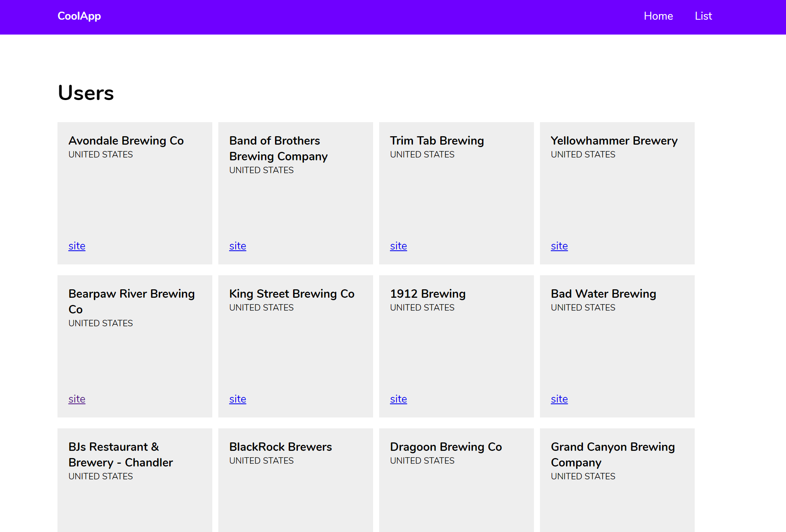Click the Users page heading
The height and width of the screenshot is (532, 786).
pyautogui.click(x=86, y=93)
